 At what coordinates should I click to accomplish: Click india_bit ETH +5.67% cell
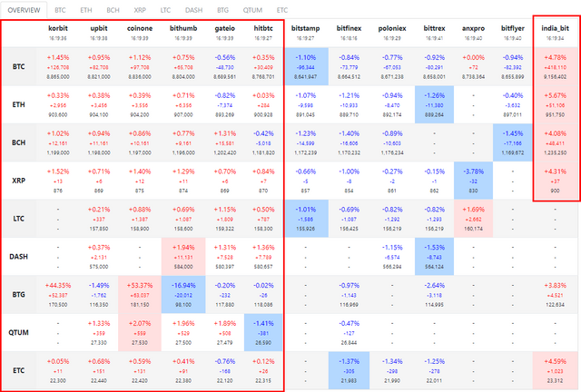pos(555,105)
